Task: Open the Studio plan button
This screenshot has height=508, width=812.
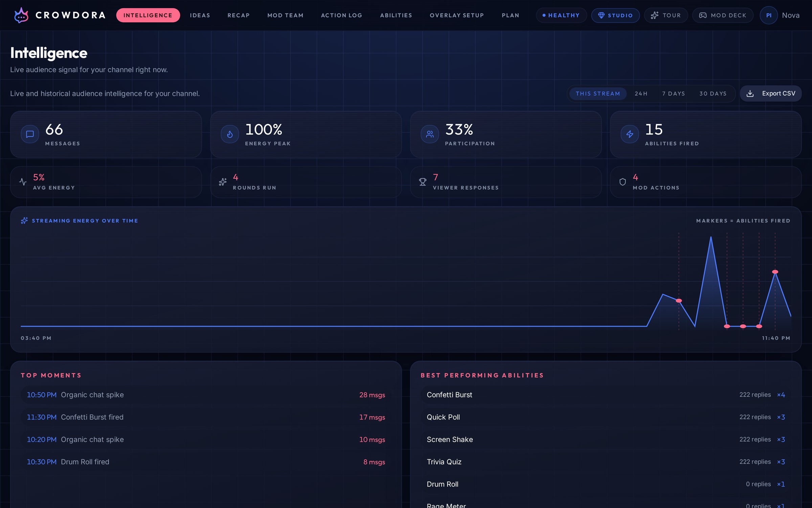Action: point(615,15)
